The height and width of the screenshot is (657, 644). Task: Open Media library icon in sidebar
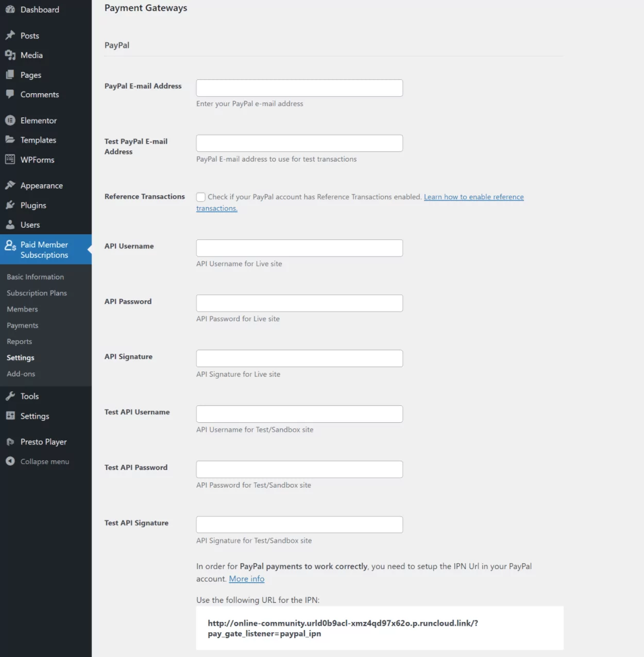click(10, 55)
